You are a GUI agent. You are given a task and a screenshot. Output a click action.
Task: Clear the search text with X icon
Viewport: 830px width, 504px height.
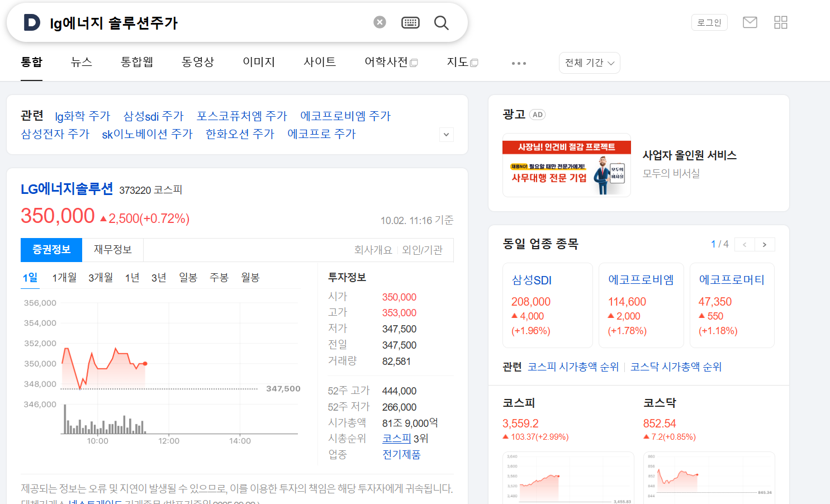pos(380,22)
